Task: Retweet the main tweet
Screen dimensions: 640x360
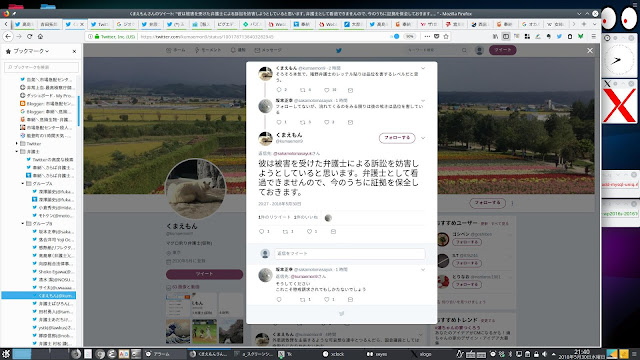Action: [285, 231]
